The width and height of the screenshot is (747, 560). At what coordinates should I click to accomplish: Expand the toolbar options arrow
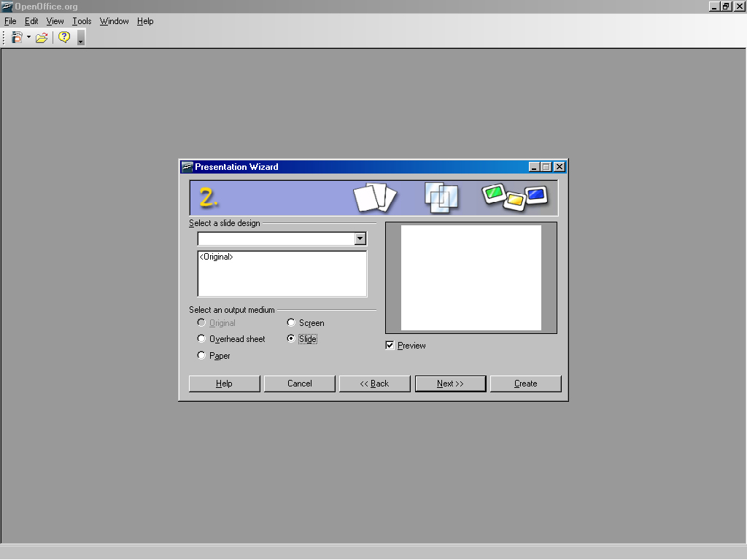(x=80, y=38)
